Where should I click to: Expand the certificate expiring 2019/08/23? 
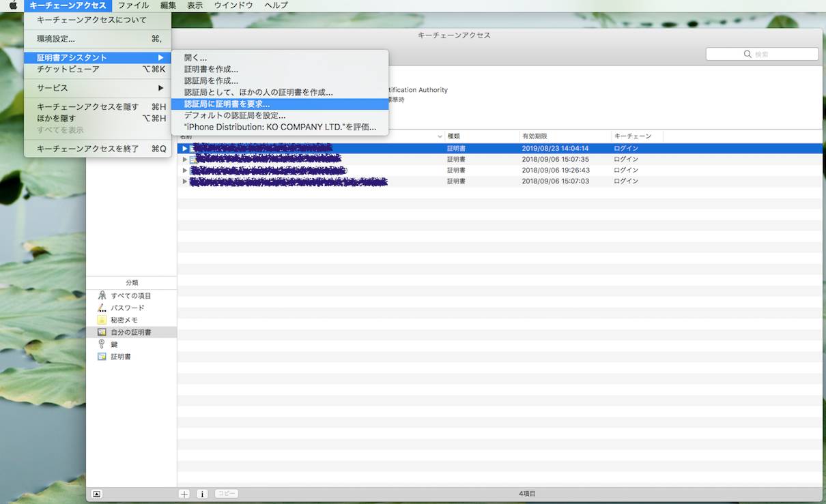tap(184, 148)
